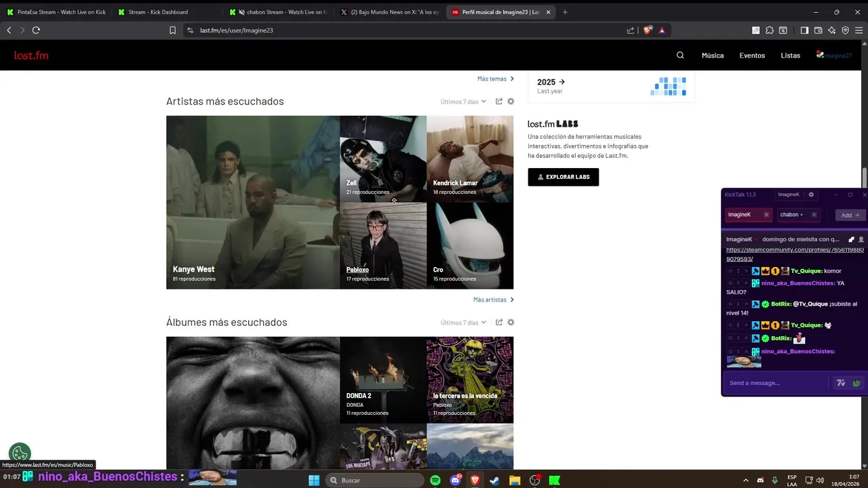
Task: Go back in the browser
Action: click(x=9, y=30)
